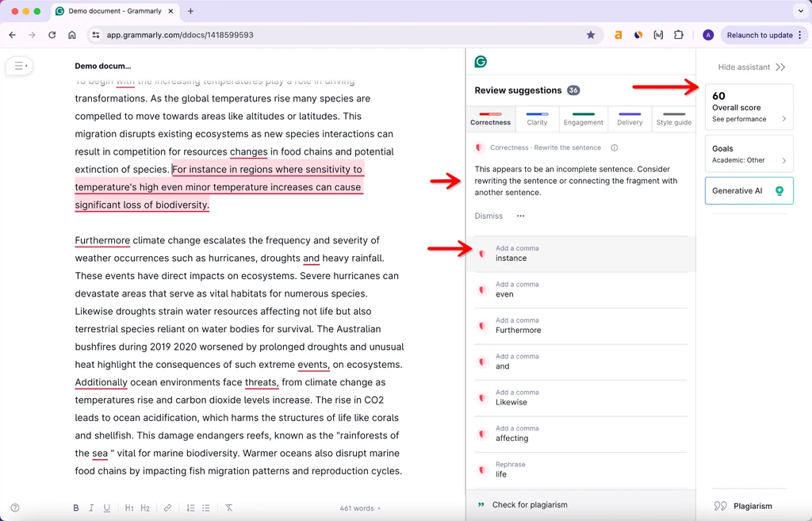The image size is (812, 521).
Task: Create a numbered list
Action: coord(190,508)
